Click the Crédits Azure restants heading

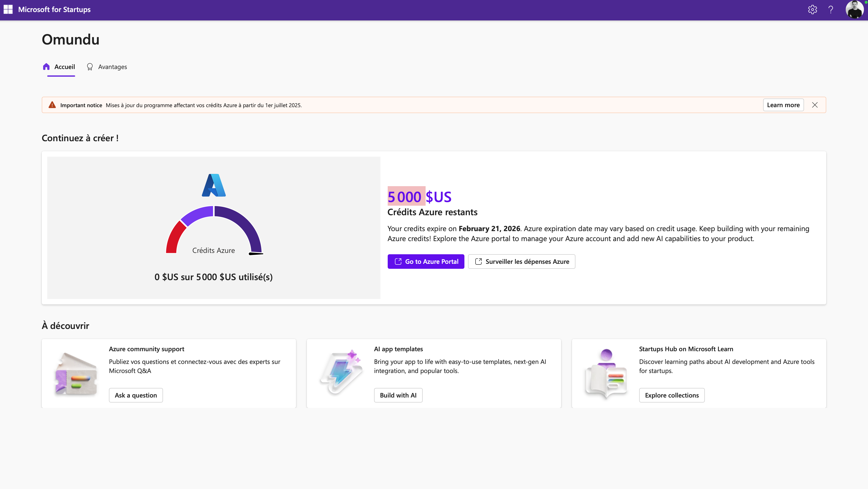click(432, 212)
